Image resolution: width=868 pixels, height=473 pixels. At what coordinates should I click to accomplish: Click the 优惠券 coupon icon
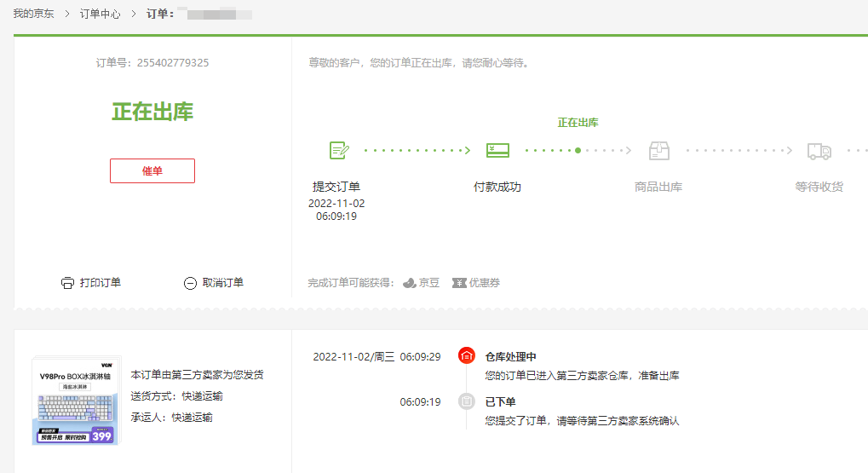(459, 283)
